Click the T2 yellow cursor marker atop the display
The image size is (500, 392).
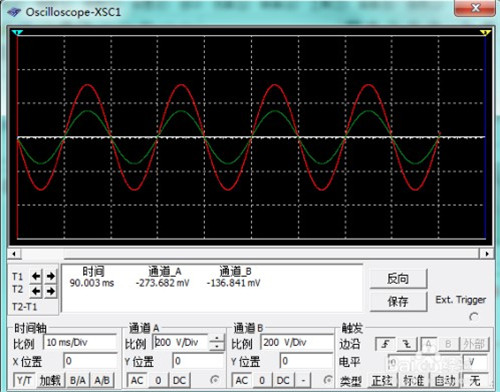[x=485, y=32]
